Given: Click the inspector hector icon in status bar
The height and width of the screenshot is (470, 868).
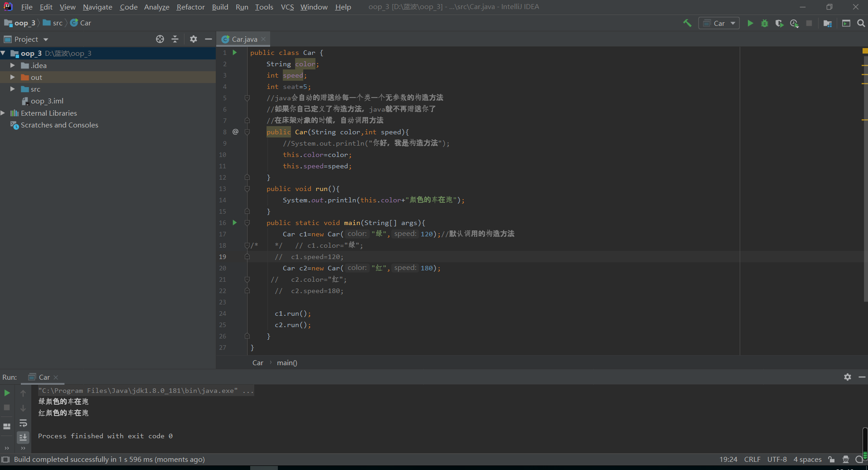Looking at the screenshot, I should coord(846,459).
